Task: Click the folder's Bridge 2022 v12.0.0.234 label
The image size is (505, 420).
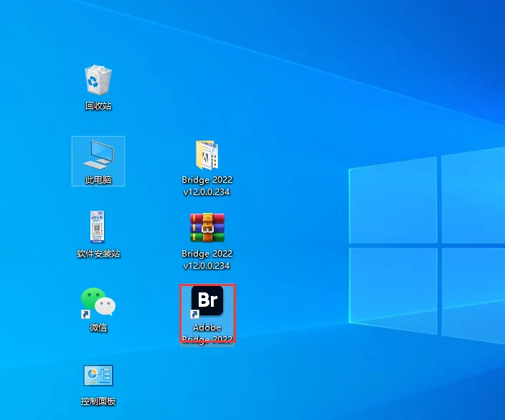Action: click(x=207, y=186)
